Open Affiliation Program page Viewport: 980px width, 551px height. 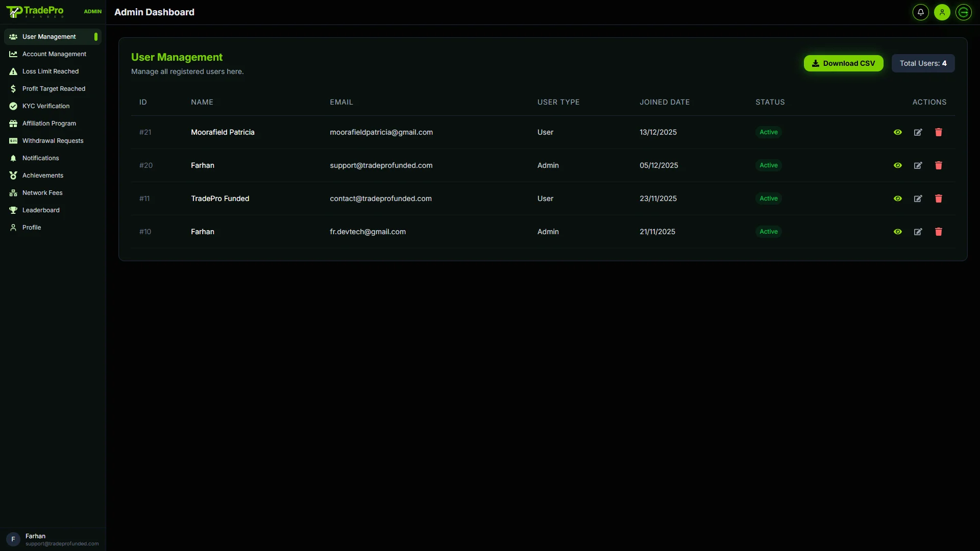click(x=53, y=123)
